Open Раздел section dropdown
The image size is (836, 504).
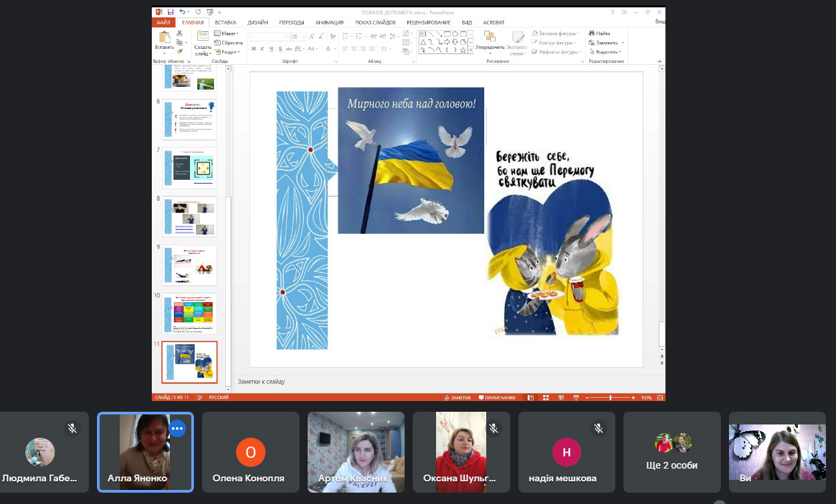coord(228,51)
